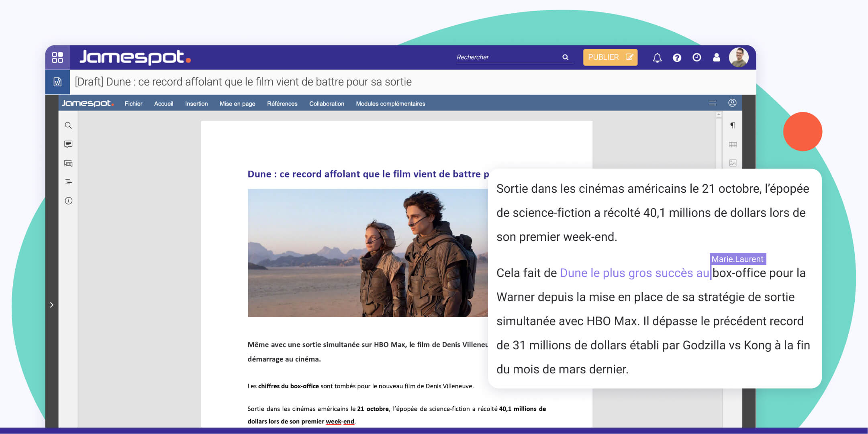
Task: Switch to the Mise en page tab
Action: point(237,104)
